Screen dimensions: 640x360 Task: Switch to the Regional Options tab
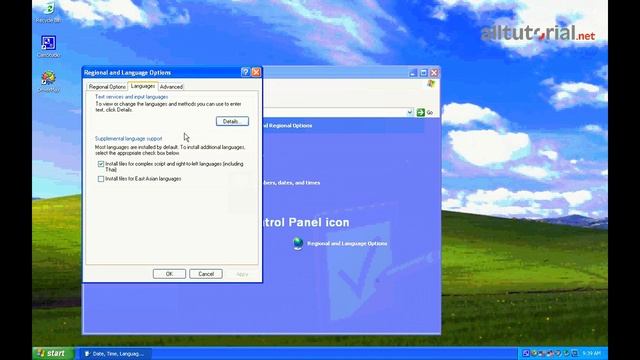[x=107, y=87]
